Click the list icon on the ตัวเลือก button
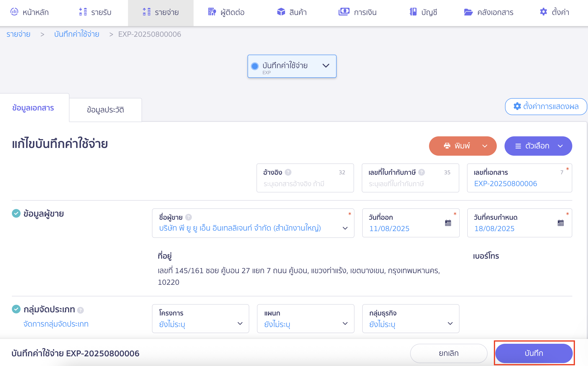 (518, 146)
